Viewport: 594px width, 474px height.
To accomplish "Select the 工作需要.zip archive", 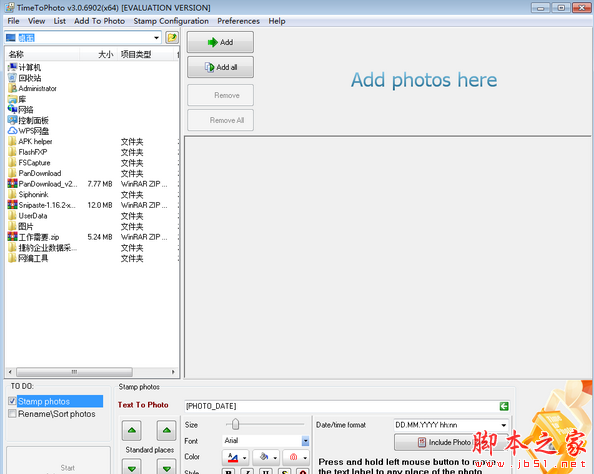I will click(33, 237).
